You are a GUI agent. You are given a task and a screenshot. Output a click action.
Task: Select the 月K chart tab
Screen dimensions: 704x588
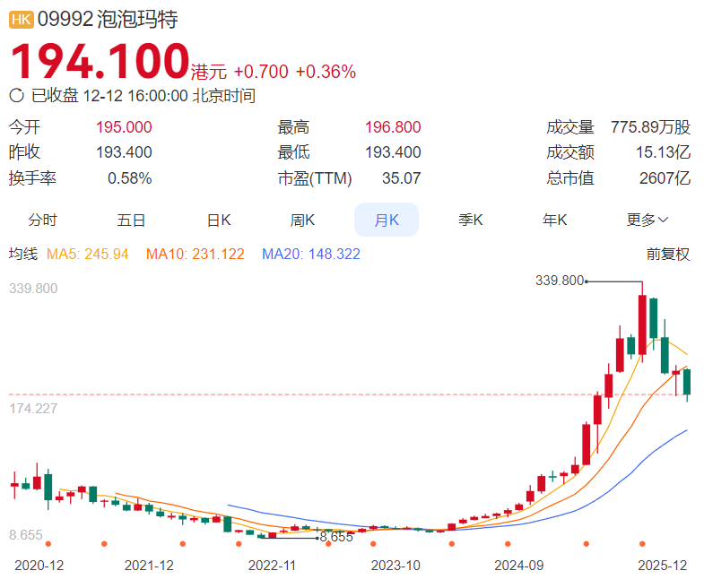point(387,220)
